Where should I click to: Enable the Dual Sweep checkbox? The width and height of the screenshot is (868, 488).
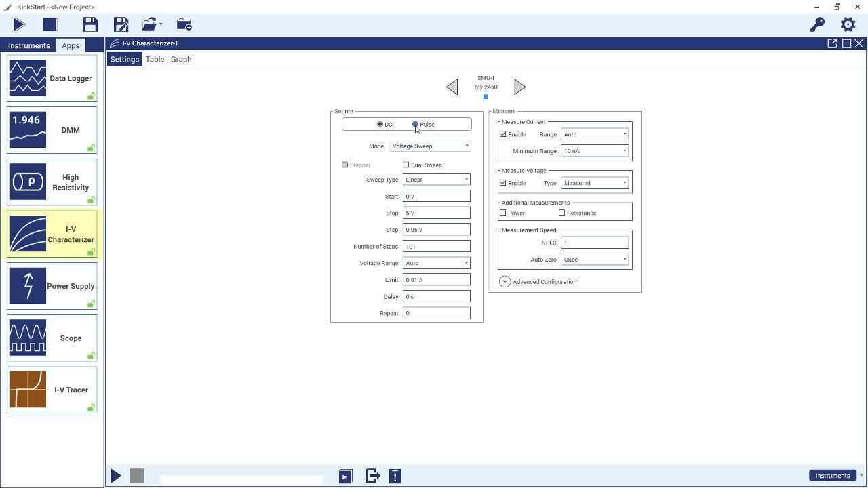tap(406, 165)
